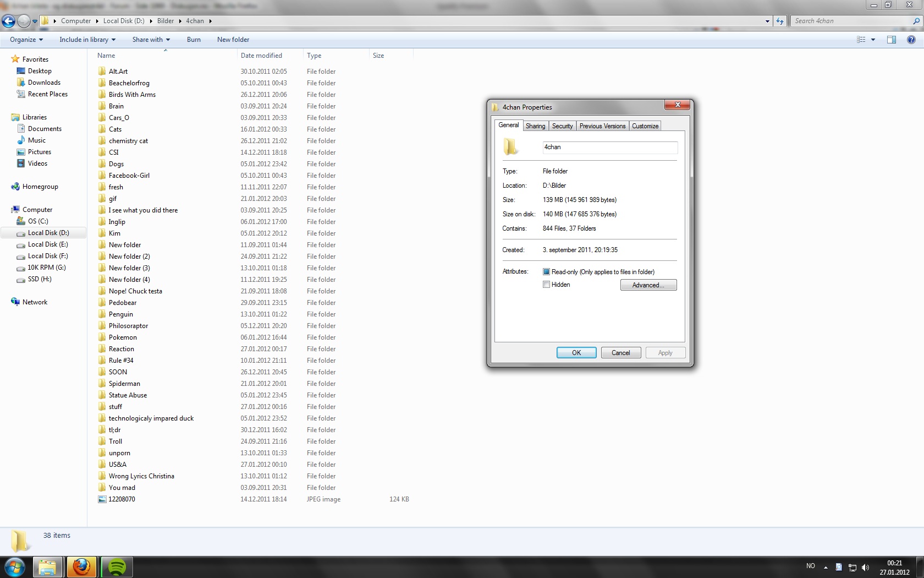Select the Alt.Art folder
Image resolution: width=924 pixels, height=578 pixels.
pyautogui.click(x=118, y=72)
